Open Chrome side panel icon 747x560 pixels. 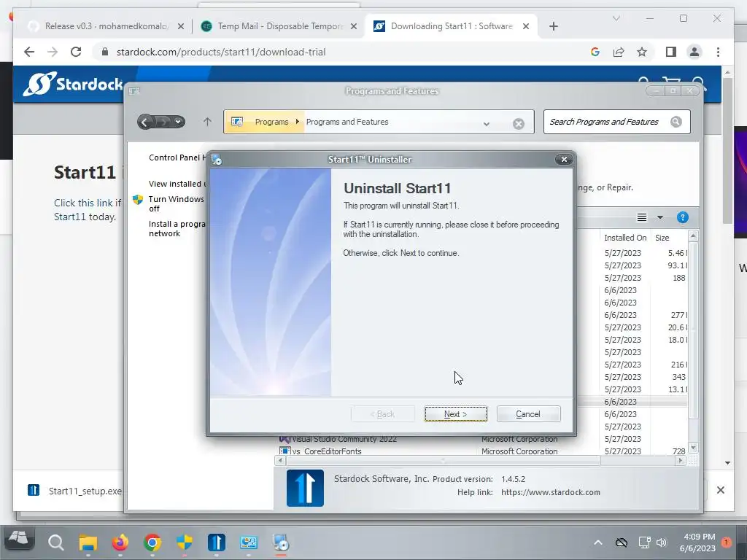pos(671,52)
